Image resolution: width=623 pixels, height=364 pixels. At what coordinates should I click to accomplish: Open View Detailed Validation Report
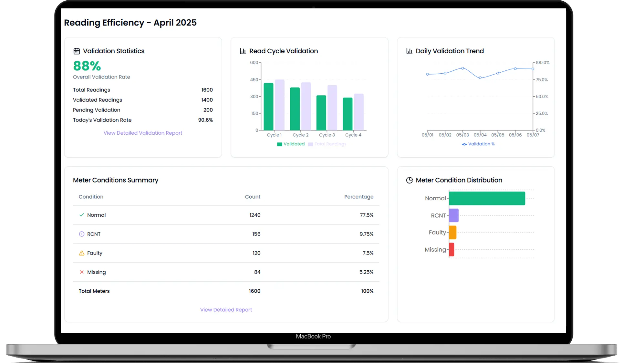pyautogui.click(x=143, y=133)
